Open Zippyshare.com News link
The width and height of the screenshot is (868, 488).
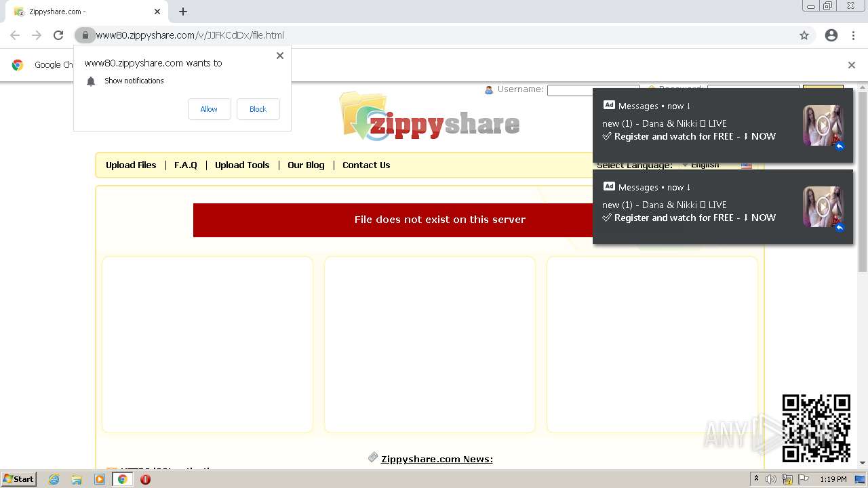coord(437,459)
